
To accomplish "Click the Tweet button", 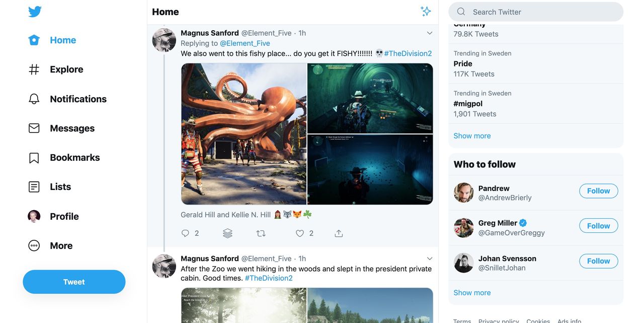I will (x=74, y=282).
